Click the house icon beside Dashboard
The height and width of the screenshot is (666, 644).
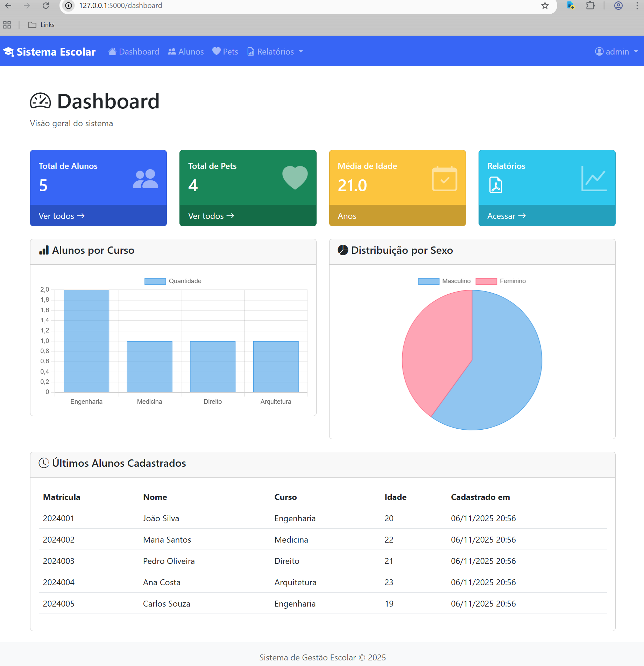112,52
